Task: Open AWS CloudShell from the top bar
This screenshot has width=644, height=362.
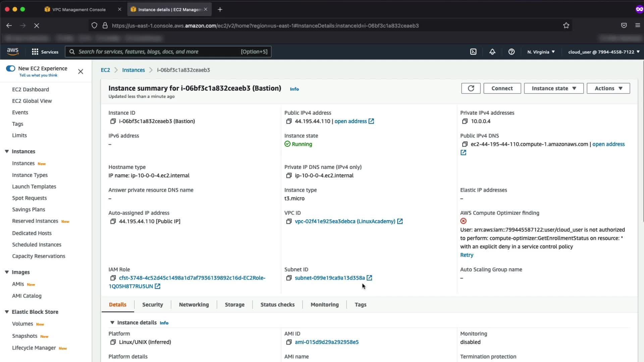Action: tap(473, 52)
